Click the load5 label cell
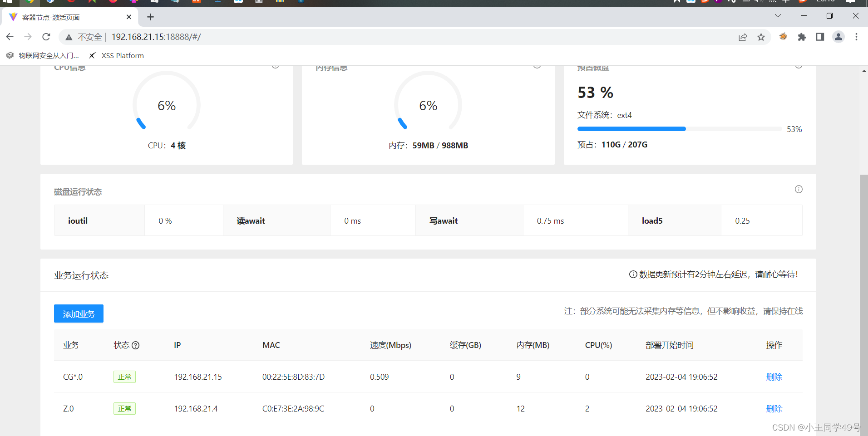 [675, 220]
